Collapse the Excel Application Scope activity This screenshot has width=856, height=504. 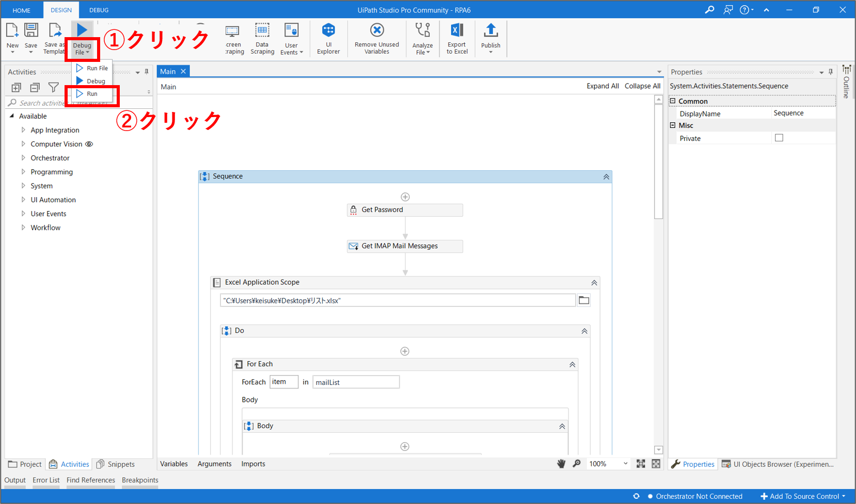(594, 283)
